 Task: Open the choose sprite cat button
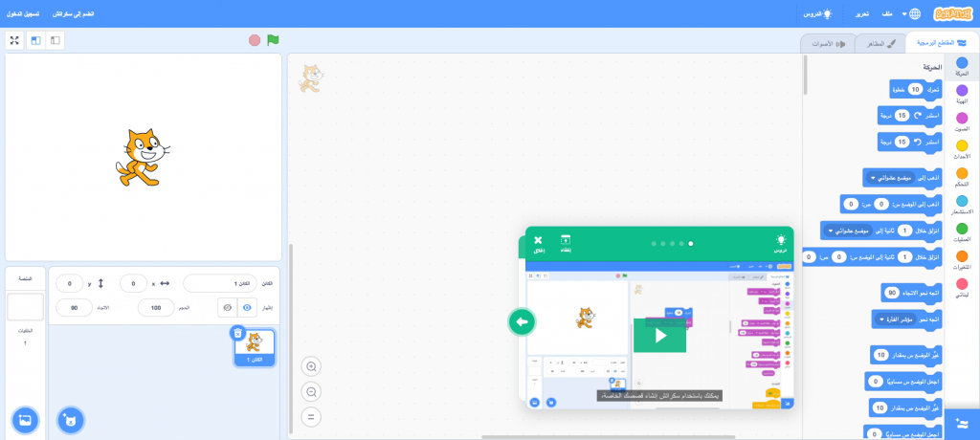pyautogui.click(x=70, y=420)
